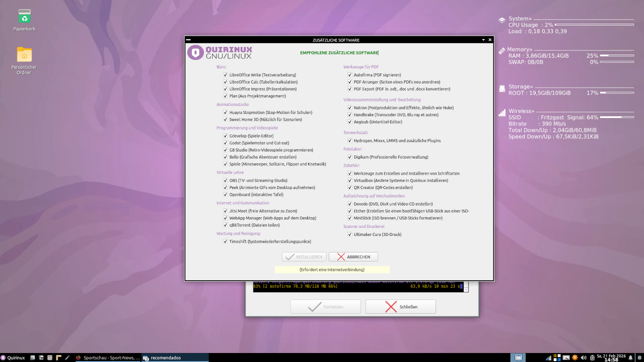Click the Schließen button

(x=400, y=307)
